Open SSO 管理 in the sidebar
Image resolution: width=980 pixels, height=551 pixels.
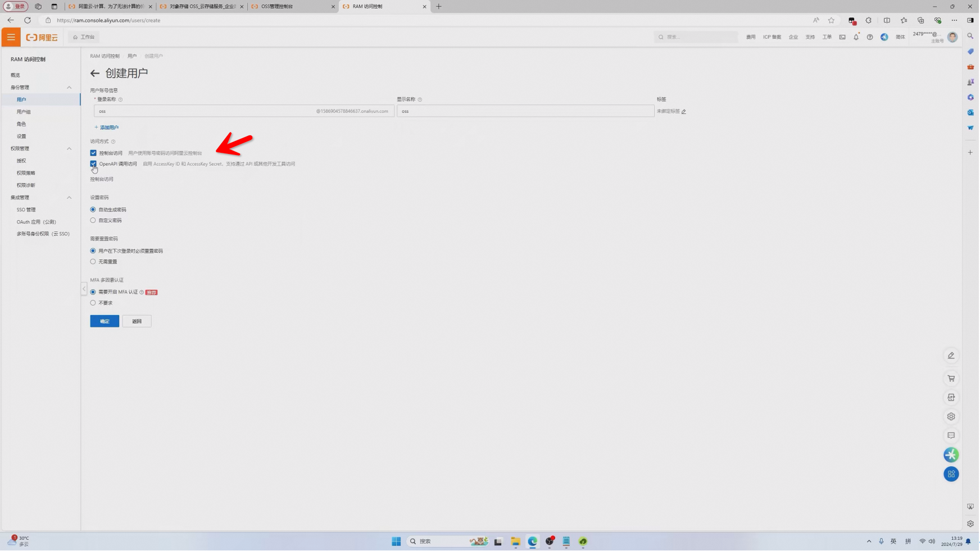click(26, 210)
